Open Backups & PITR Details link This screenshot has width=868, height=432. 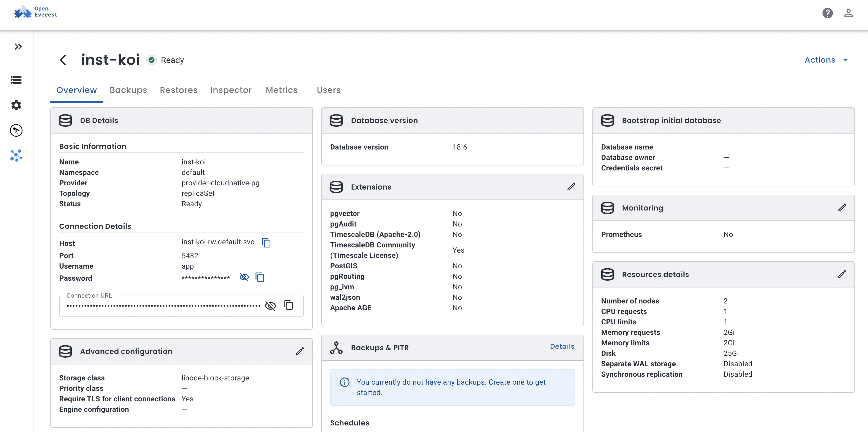(562, 346)
